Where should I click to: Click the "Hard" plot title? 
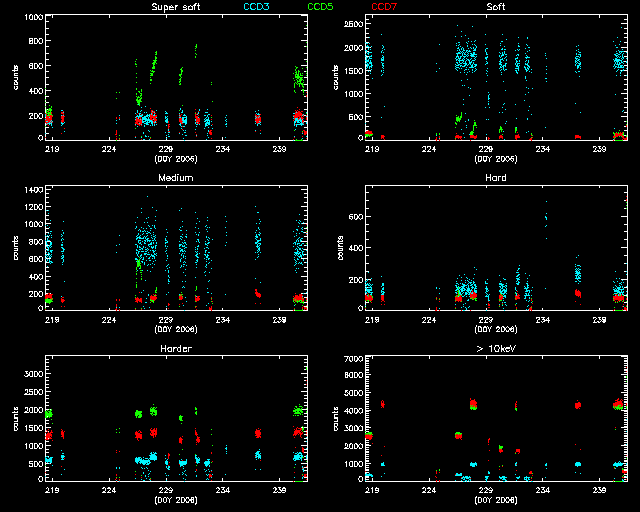tap(496, 178)
